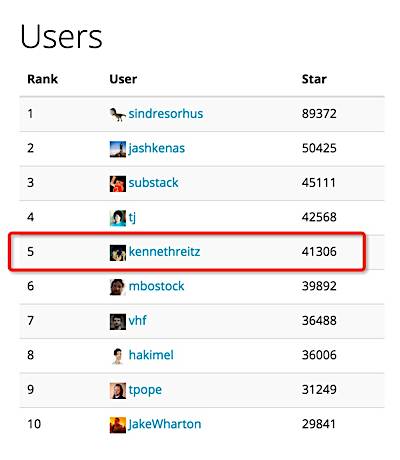
Task: Follow the kennethreitz username link
Action: (x=164, y=252)
